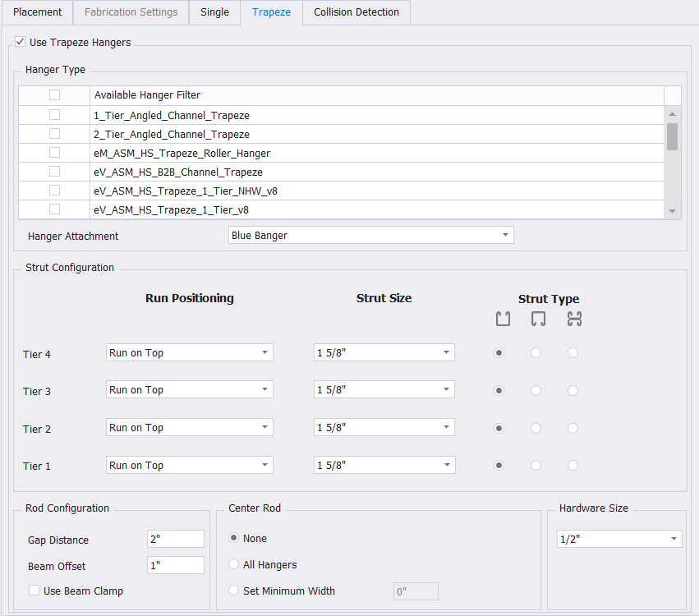Check eV_ASM_HS_B2B_Channel_Trapeze box
Image resolution: width=699 pixels, height=616 pixels.
coord(54,172)
